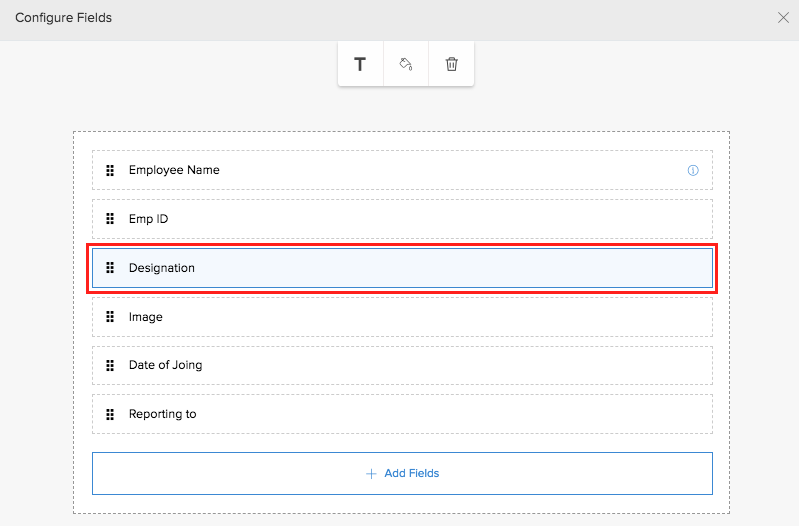Grab the drag handle for Employee Name
Screen dimensions: 799x526
(x=110, y=170)
